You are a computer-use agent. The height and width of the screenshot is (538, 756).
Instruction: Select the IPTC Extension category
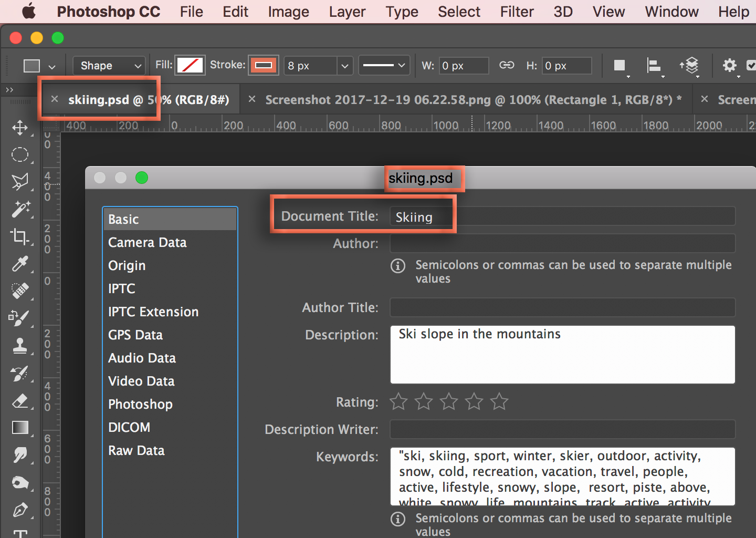(x=170, y=312)
